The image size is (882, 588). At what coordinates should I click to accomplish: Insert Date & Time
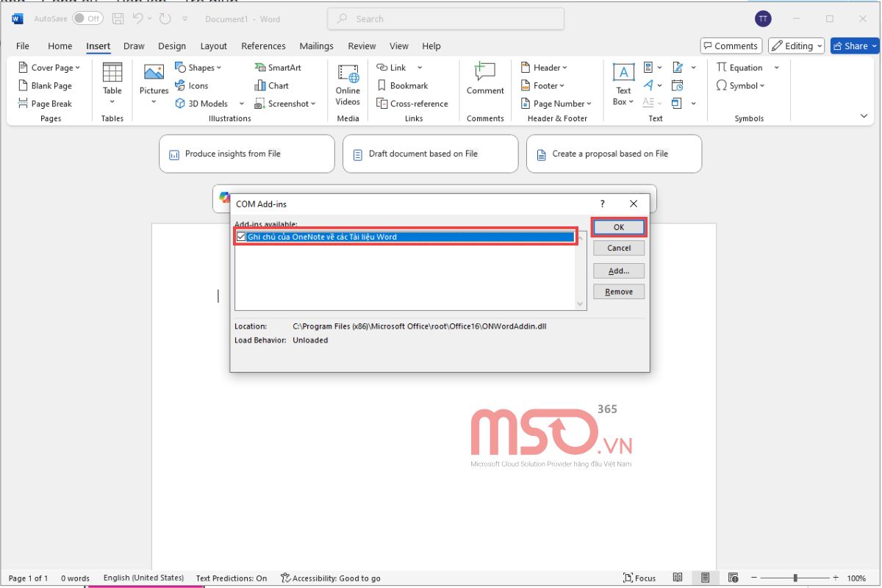point(677,85)
